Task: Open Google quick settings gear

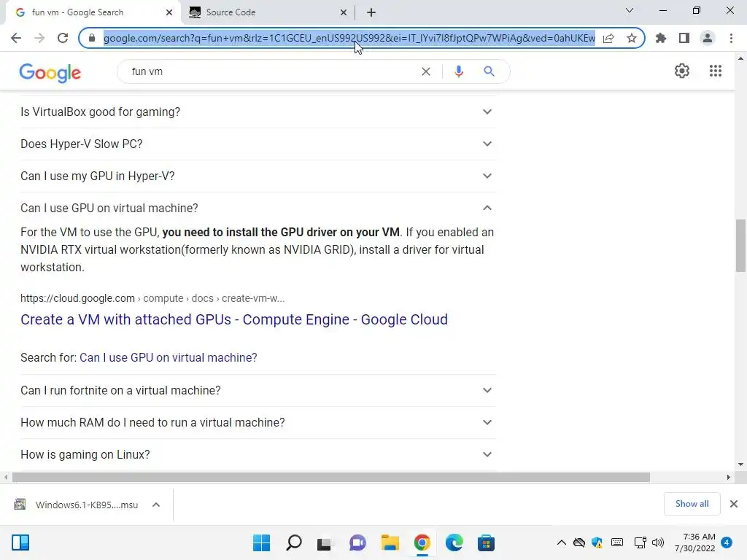Action: 682,71
